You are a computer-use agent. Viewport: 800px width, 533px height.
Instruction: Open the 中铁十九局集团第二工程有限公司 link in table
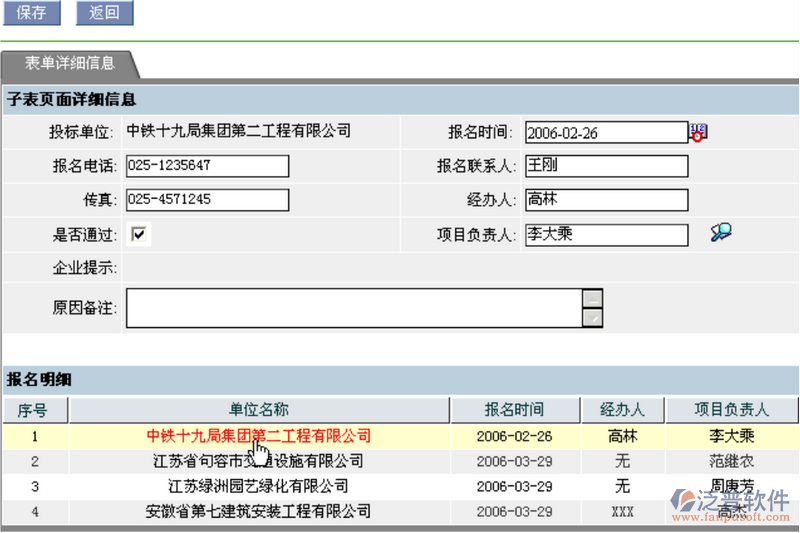(x=258, y=436)
